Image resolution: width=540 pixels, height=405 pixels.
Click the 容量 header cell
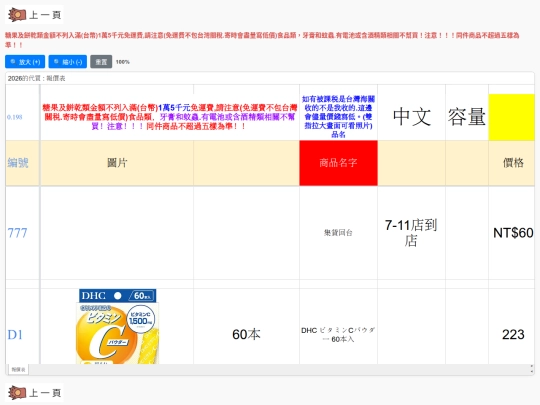467,116
